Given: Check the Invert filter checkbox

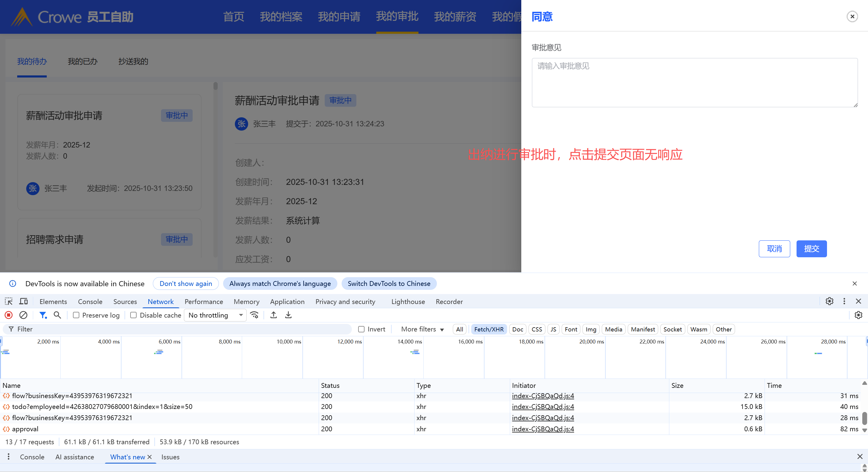Looking at the screenshot, I should click(x=361, y=329).
